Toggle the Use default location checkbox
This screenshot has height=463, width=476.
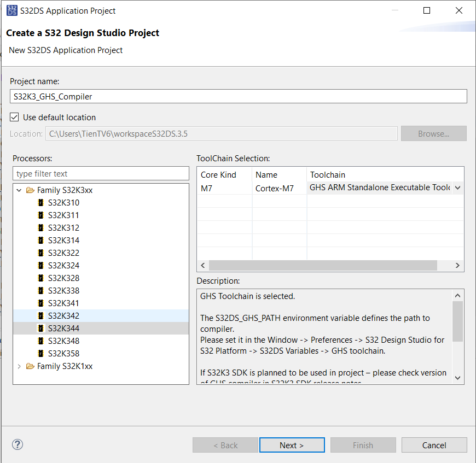pos(15,118)
